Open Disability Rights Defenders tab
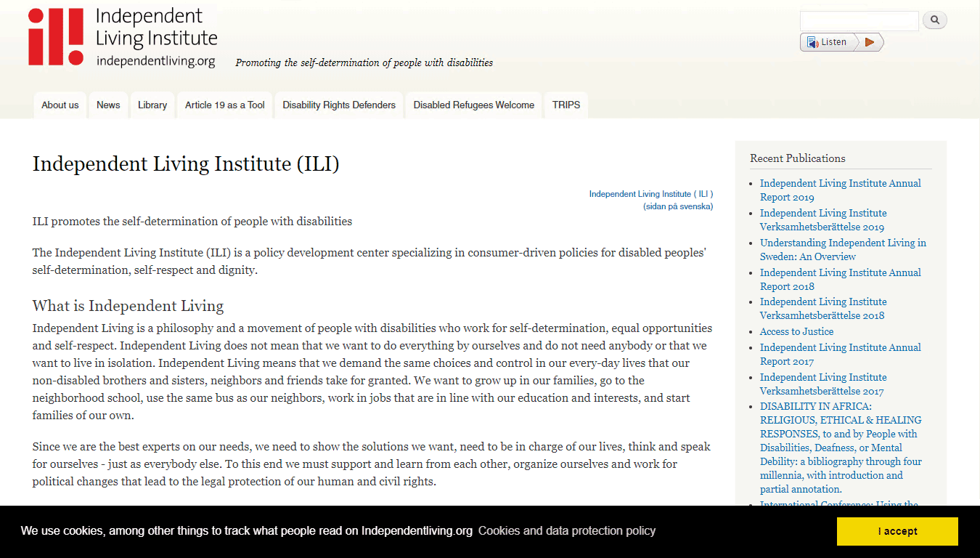Screen dimensions: 980x558 coord(339,105)
